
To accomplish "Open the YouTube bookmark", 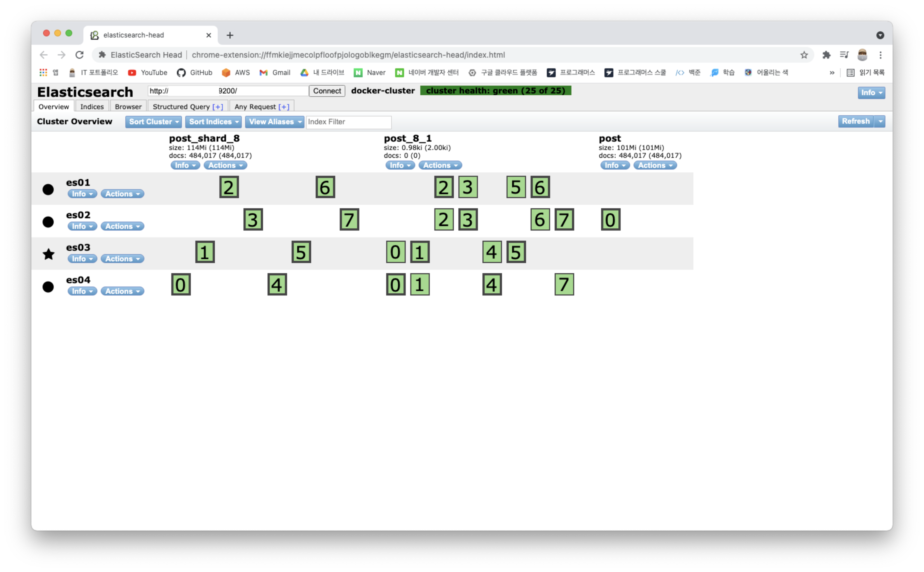I will 147,72.
